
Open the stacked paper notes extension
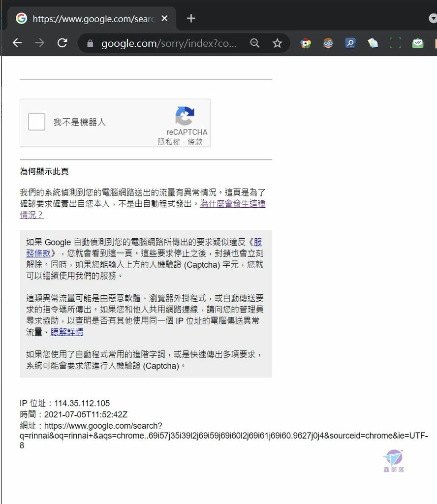coord(373,43)
